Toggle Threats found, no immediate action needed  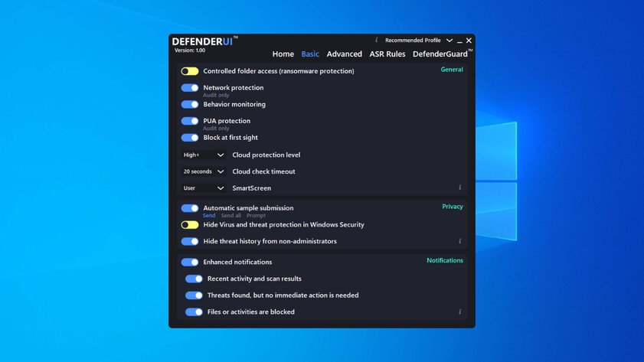[x=194, y=295]
